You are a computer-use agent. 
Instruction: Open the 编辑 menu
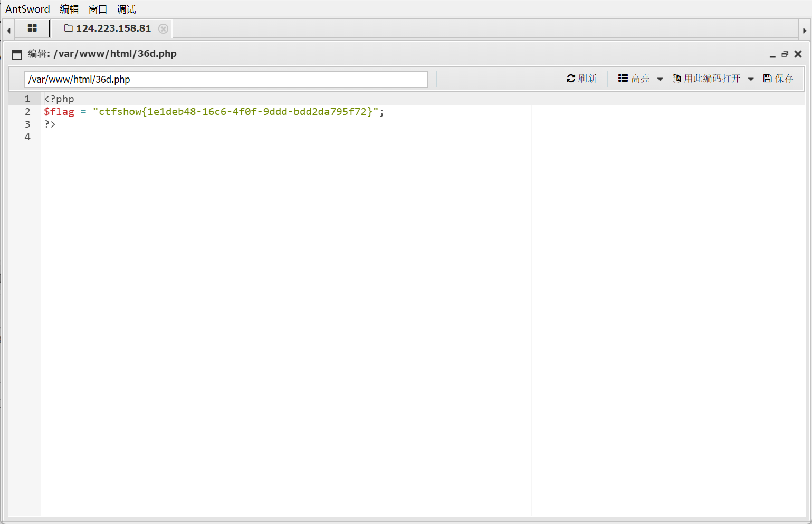(69, 9)
